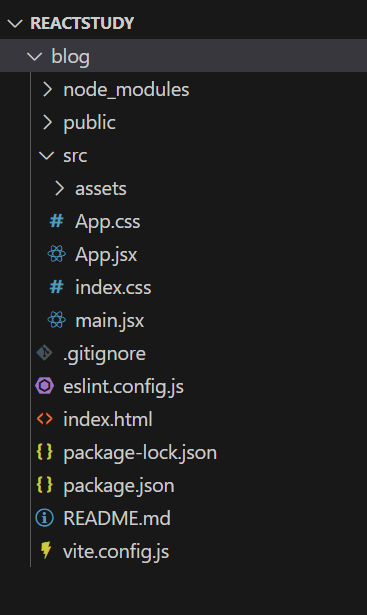This screenshot has width=367, height=615.
Task: Click the JSON braces icon for package.json
Action: point(44,485)
